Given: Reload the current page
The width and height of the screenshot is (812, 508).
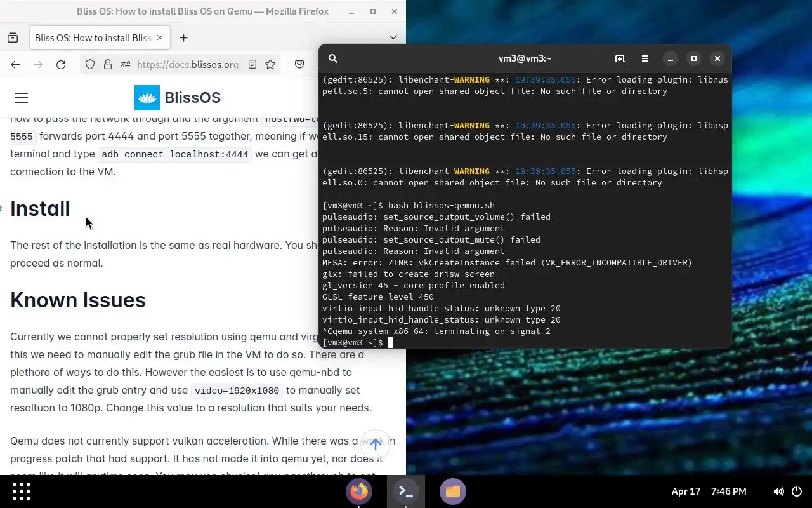Looking at the screenshot, I should coord(61,64).
